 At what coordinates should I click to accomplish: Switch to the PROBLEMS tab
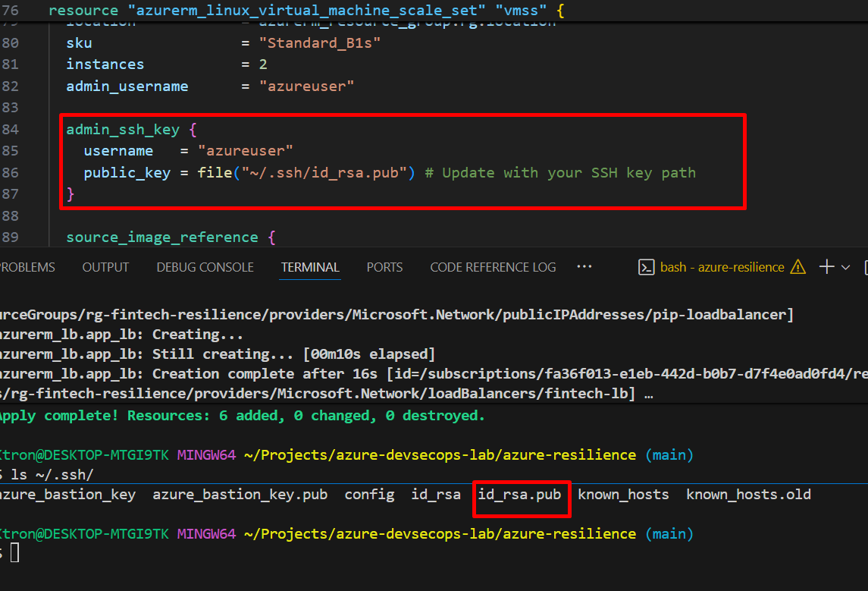click(27, 267)
